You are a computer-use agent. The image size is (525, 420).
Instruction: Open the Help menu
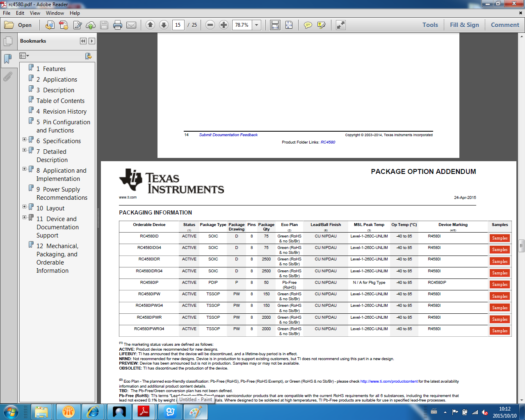pyautogui.click(x=75, y=13)
